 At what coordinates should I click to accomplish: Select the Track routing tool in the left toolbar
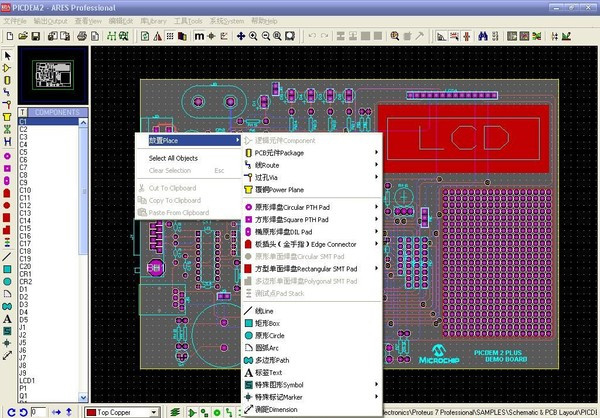7,92
